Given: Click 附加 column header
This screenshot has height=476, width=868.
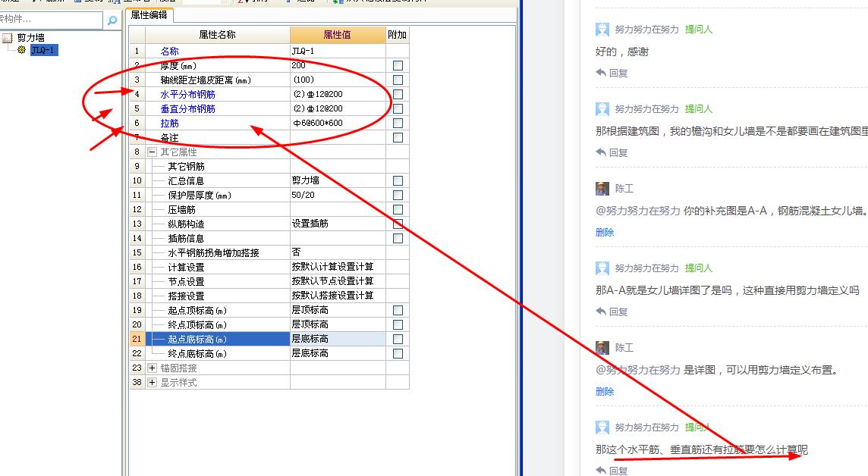Looking at the screenshot, I should (397, 35).
